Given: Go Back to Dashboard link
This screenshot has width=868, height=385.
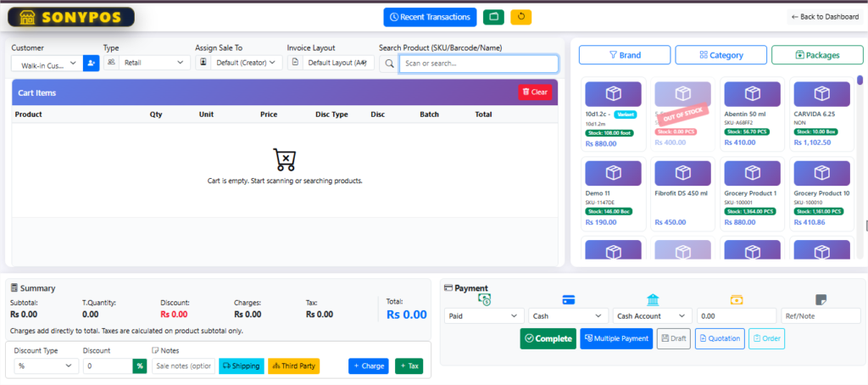Looking at the screenshot, I should click(824, 17).
